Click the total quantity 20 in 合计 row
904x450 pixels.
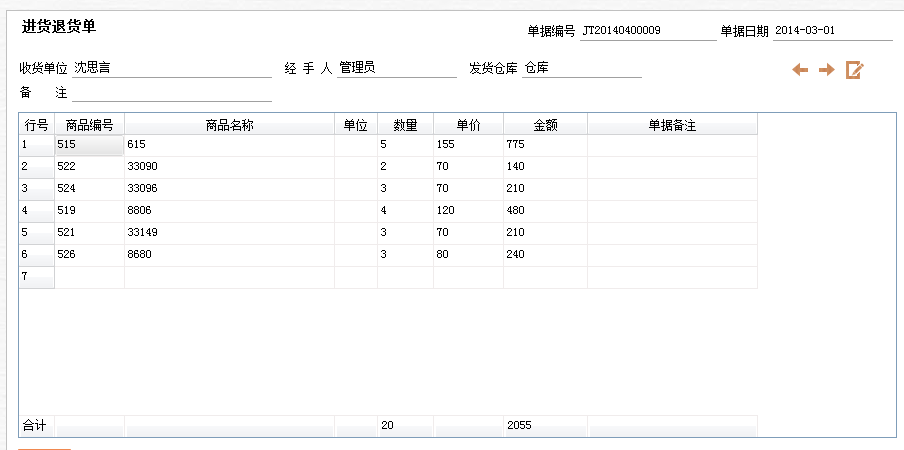(405, 426)
